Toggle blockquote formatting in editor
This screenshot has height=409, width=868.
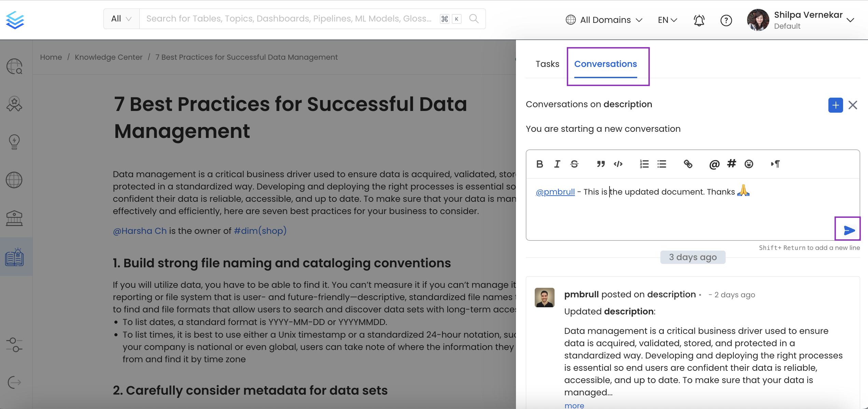click(x=601, y=164)
